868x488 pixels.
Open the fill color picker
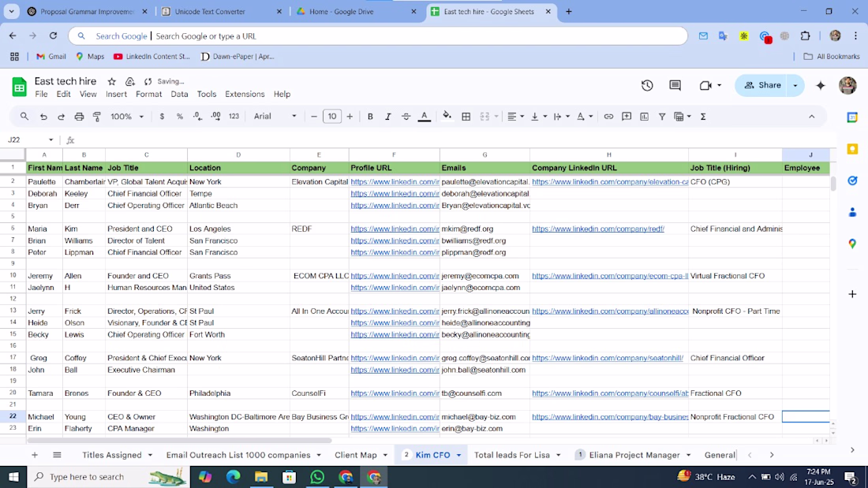pos(447,117)
